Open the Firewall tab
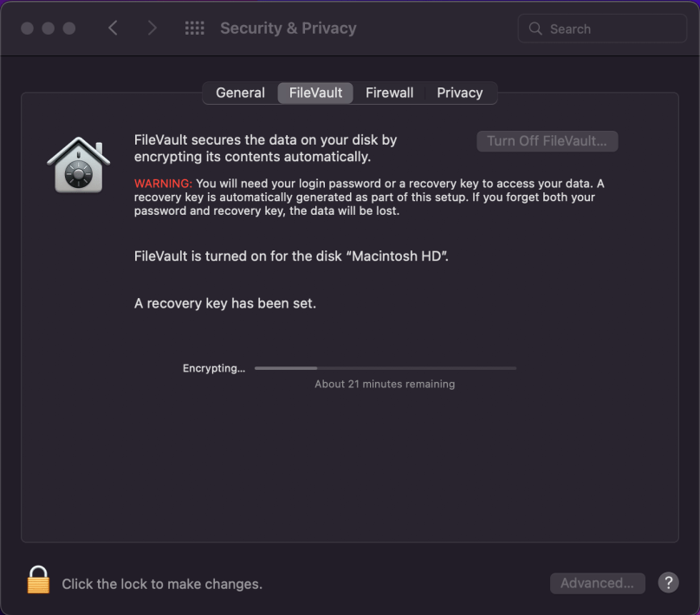 point(389,93)
